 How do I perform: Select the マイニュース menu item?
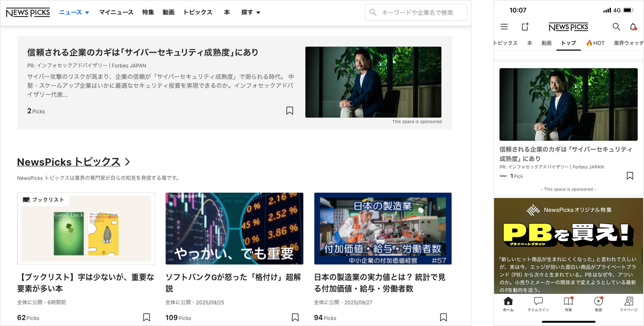click(x=116, y=12)
